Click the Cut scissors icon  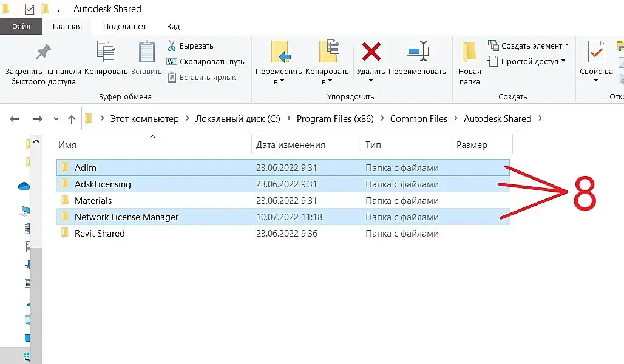(x=172, y=46)
